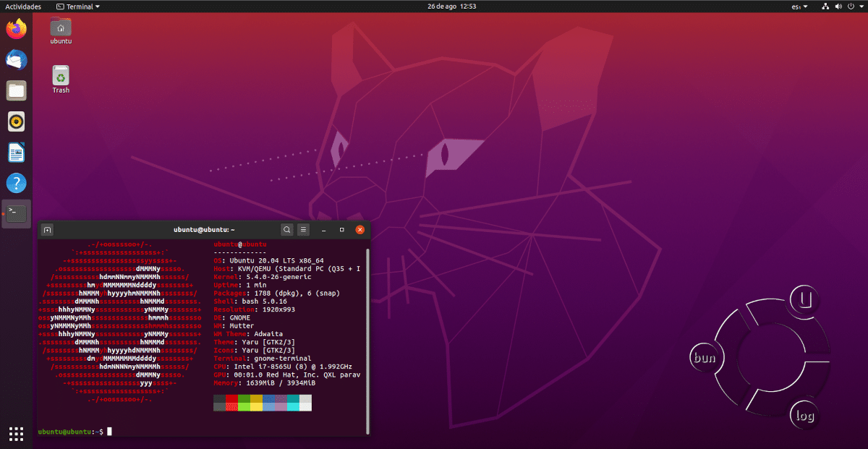
Task: Show all applications with the grid button
Action: tap(15, 434)
